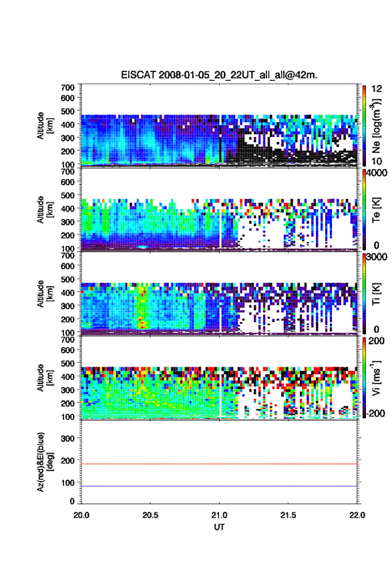Click the Ti [K] colorbar

364,293
